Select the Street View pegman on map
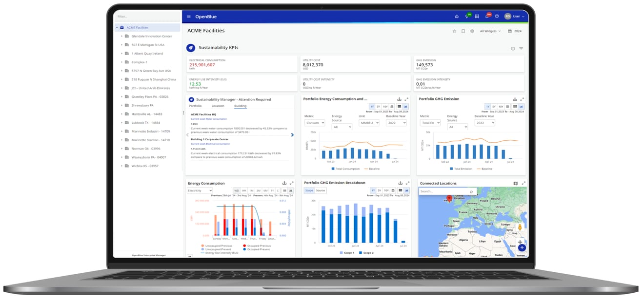The width and height of the screenshot is (644, 302). 520,227
